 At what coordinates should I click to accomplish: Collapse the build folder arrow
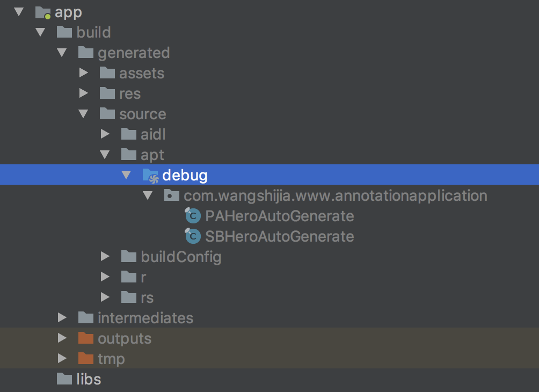[x=41, y=32]
